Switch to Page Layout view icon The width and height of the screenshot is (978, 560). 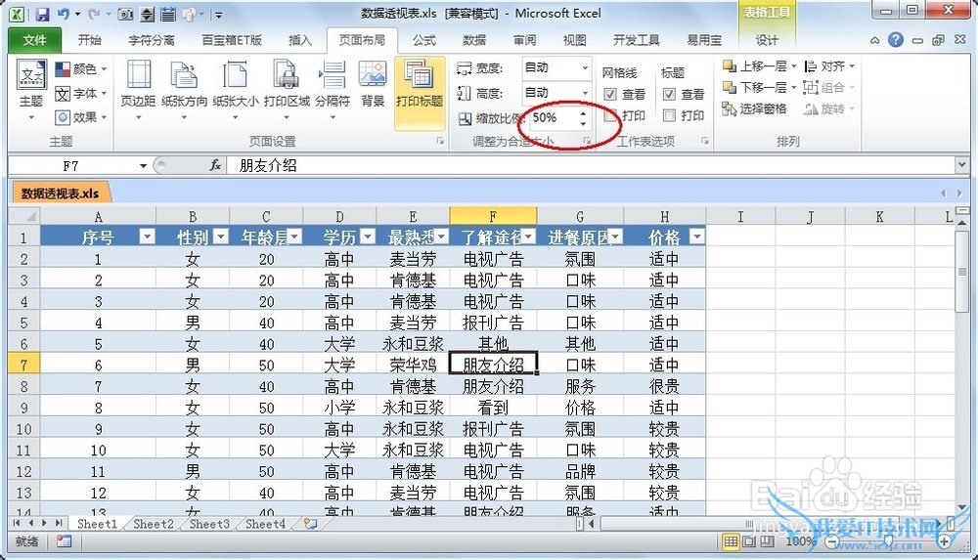(748, 541)
